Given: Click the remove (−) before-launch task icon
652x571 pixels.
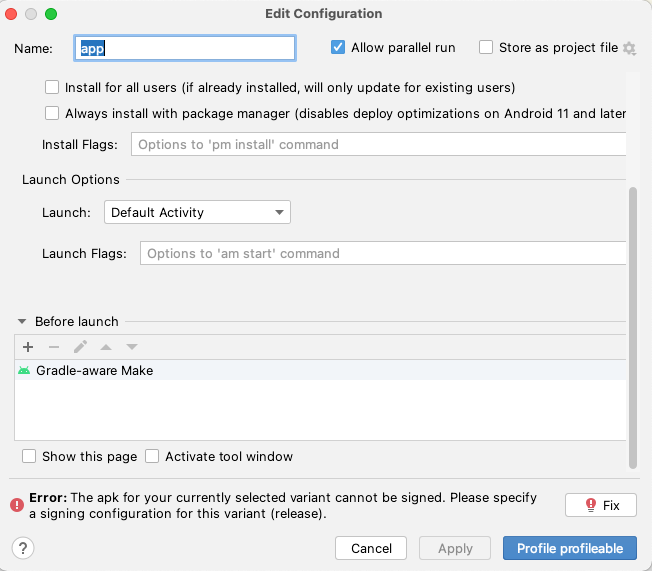Looking at the screenshot, I should [x=54, y=347].
